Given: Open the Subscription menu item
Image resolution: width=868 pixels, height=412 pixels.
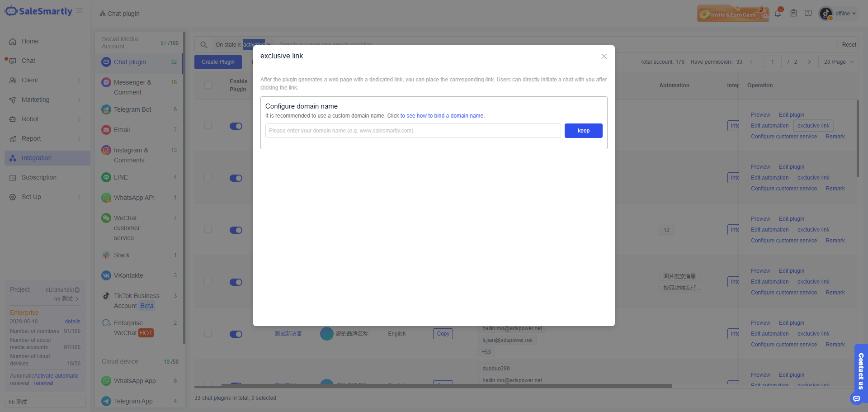Looking at the screenshot, I should click(x=39, y=177).
